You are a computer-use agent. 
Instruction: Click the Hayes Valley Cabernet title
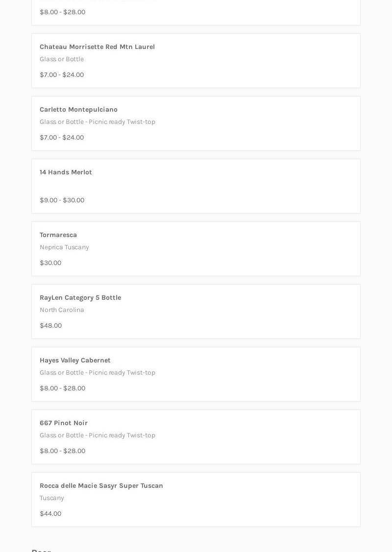click(75, 360)
